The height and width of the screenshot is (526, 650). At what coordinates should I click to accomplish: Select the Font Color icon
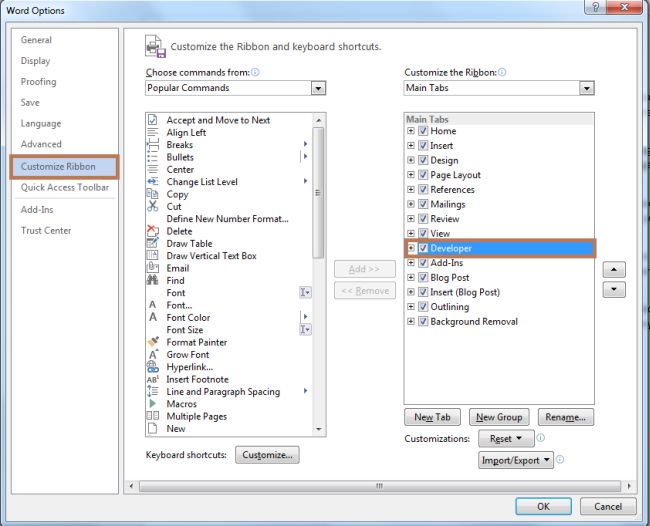click(x=153, y=317)
